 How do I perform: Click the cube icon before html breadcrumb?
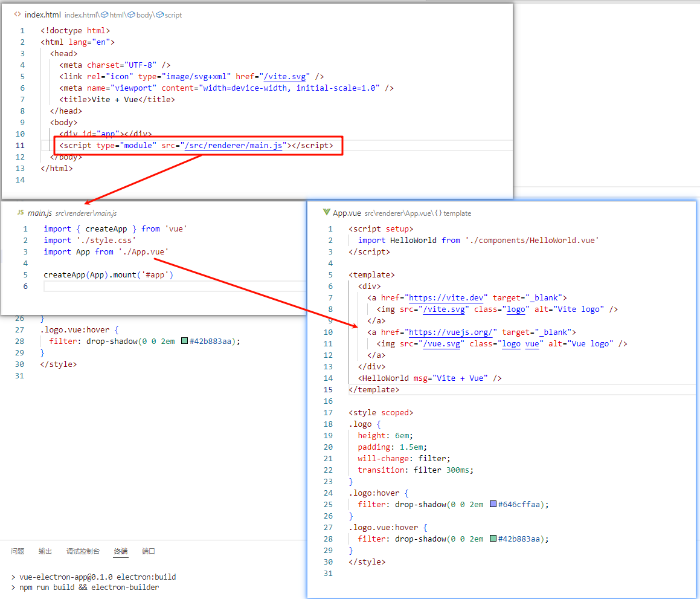click(104, 15)
